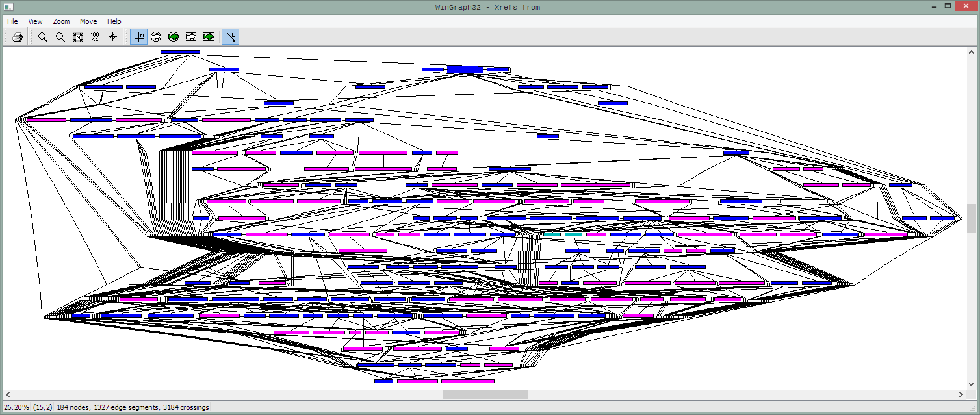Screen dimensions: 980x415
Task: Set zoom to 100% with toolbar icon
Action: click(x=95, y=37)
